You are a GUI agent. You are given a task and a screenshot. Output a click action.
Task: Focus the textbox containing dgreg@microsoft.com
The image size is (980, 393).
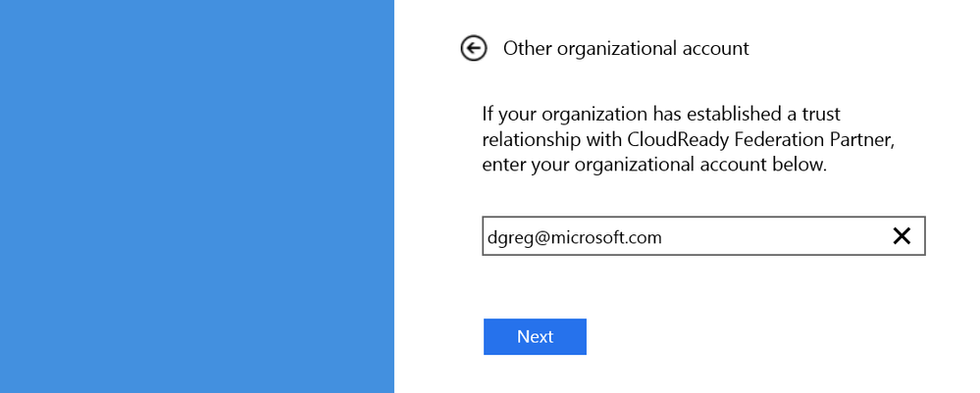(677, 236)
